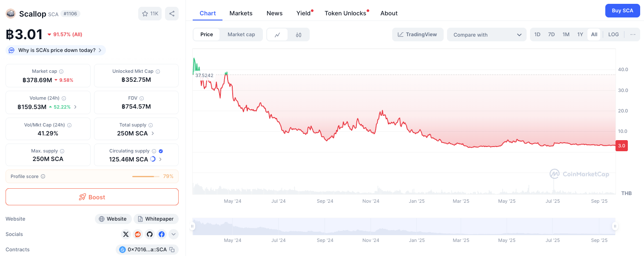The height and width of the screenshot is (256, 644).
Task: Click the chain icon on the contract chip
Action: (123, 250)
